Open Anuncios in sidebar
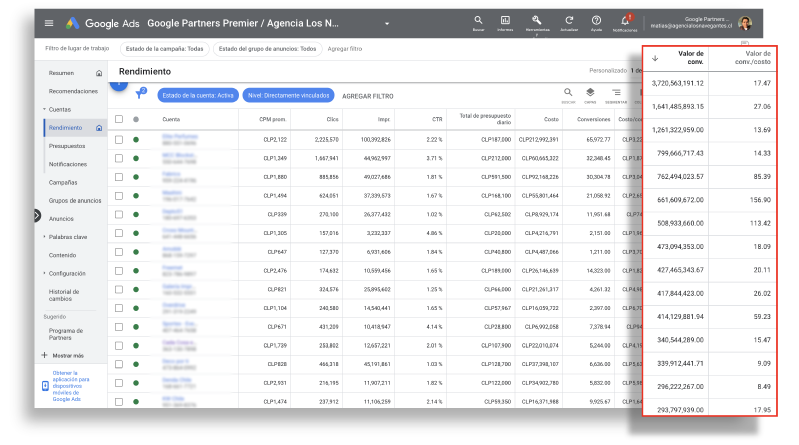 61,219
